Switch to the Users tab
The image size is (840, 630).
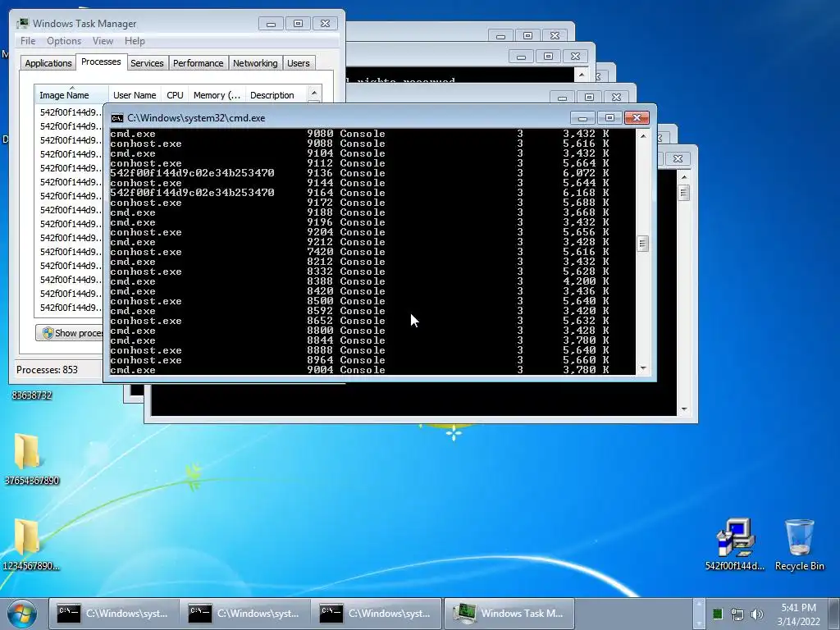(x=298, y=63)
